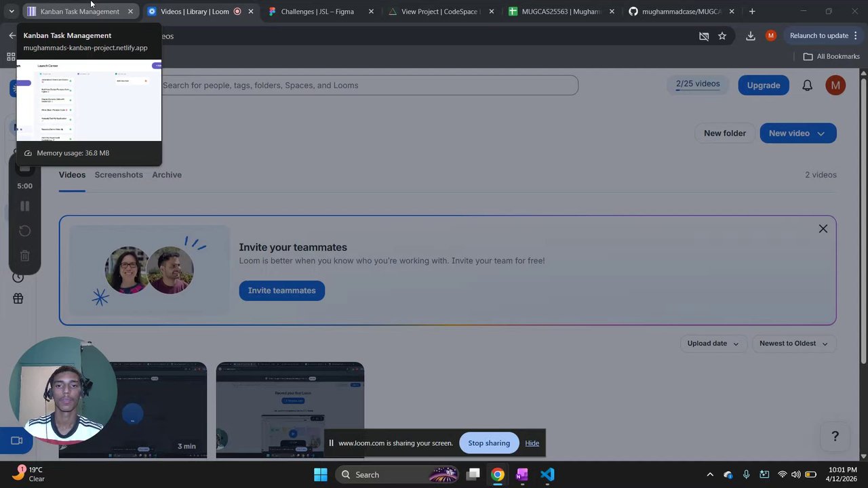Open the weather widget showing 19°C
Viewport: 868px width, 488px height.
pos(28,474)
